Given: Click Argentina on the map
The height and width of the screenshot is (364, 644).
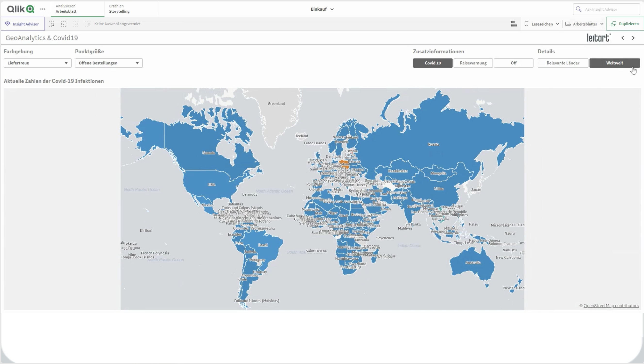Looking at the screenshot, I should 250,275.
